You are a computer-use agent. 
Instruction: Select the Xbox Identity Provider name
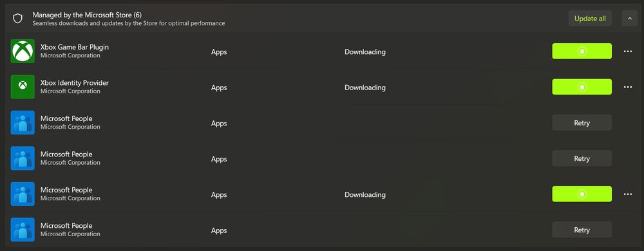[x=74, y=83]
